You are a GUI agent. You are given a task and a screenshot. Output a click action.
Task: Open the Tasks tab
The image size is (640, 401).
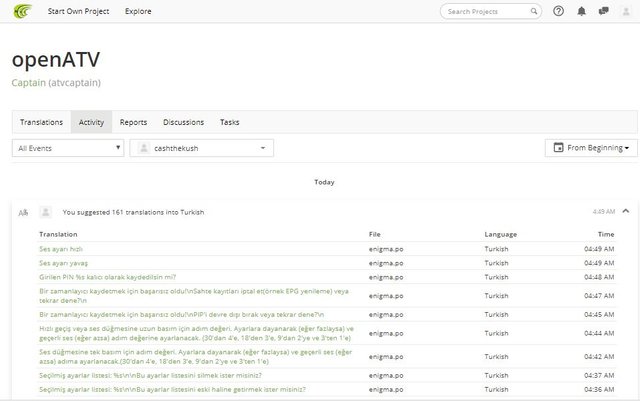tap(230, 122)
